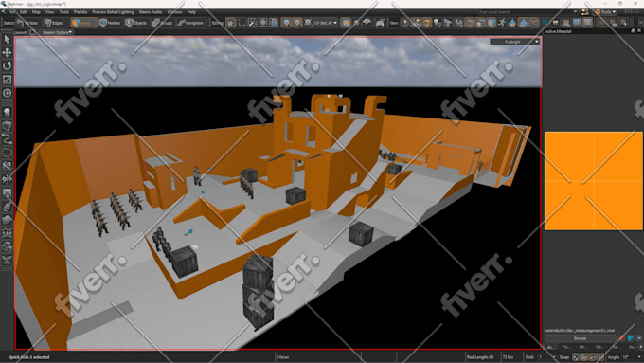Toggle the third Snap button
644x363 pixels.
[x=592, y=357]
